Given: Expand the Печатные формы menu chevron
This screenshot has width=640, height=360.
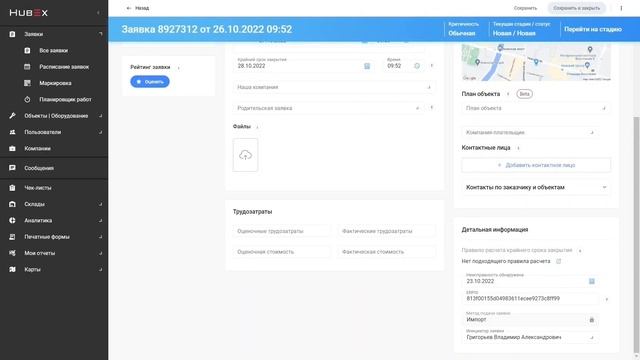Looking at the screenshot, I should pos(100,237).
